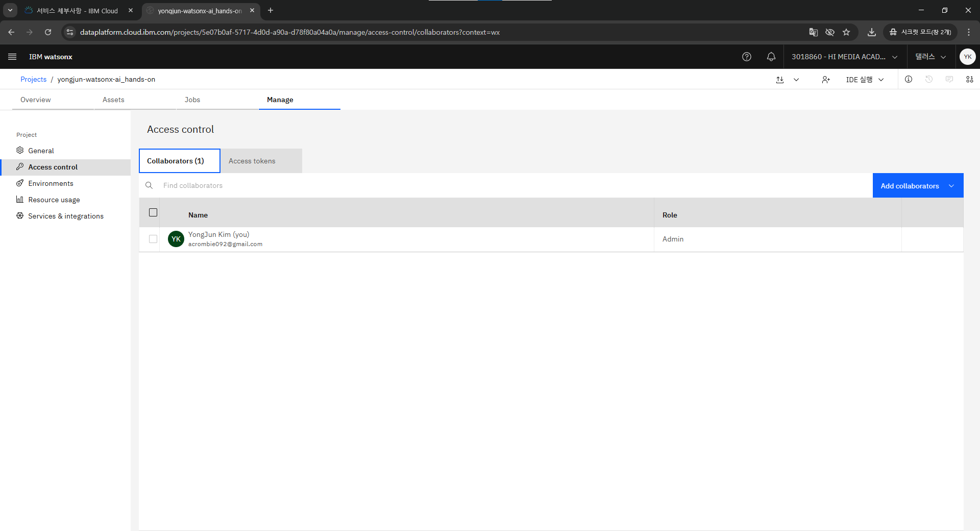This screenshot has height=531, width=980.
Task: Go to the Projects breadcrumb link
Action: point(33,79)
